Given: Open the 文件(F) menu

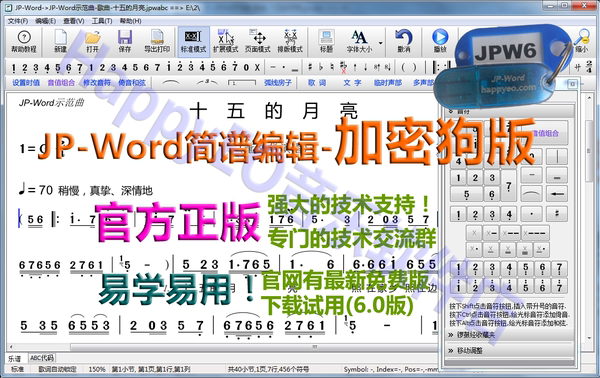Looking at the screenshot, I should tap(18, 21).
